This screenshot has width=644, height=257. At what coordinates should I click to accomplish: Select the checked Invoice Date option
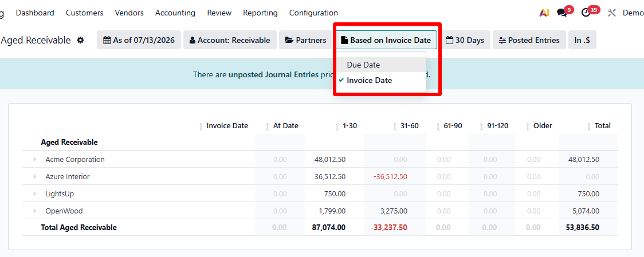(x=381, y=81)
